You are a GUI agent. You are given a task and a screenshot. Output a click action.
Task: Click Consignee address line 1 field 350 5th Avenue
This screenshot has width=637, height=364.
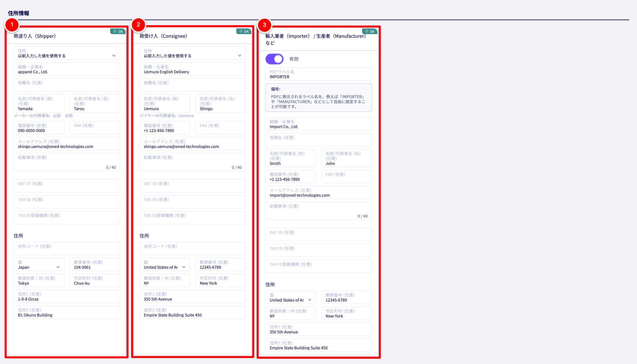tap(193, 297)
